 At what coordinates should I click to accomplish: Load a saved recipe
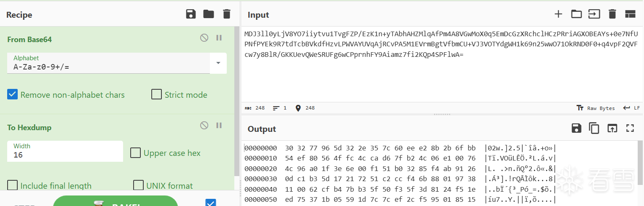click(x=209, y=14)
